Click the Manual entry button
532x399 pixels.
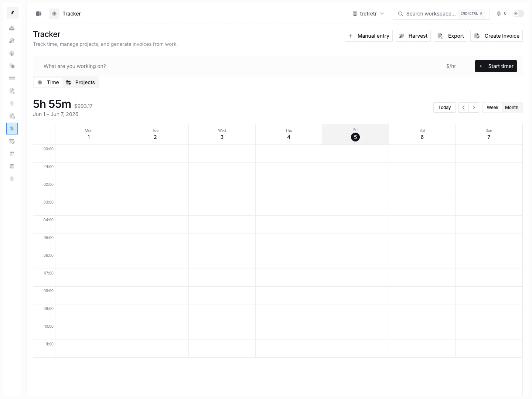(369, 36)
